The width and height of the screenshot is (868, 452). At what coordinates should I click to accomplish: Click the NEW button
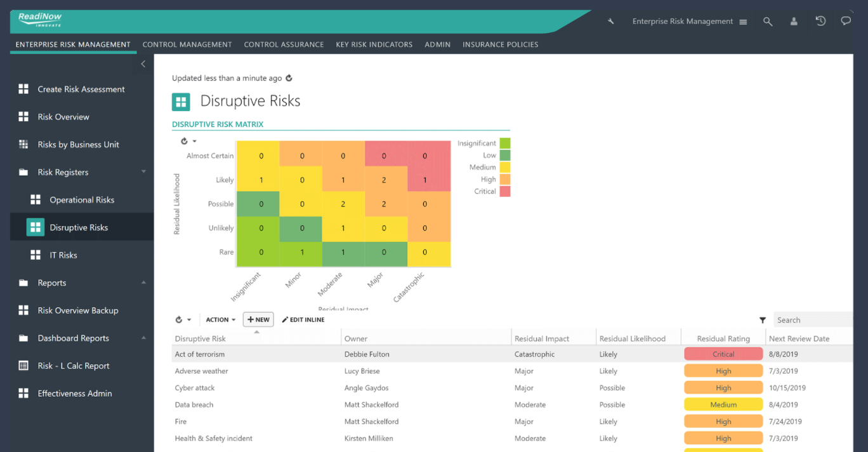pos(258,320)
